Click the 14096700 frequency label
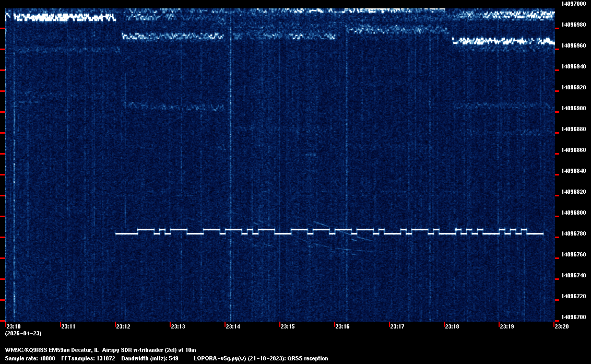This screenshot has width=591, height=364. pyautogui.click(x=574, y=317)
